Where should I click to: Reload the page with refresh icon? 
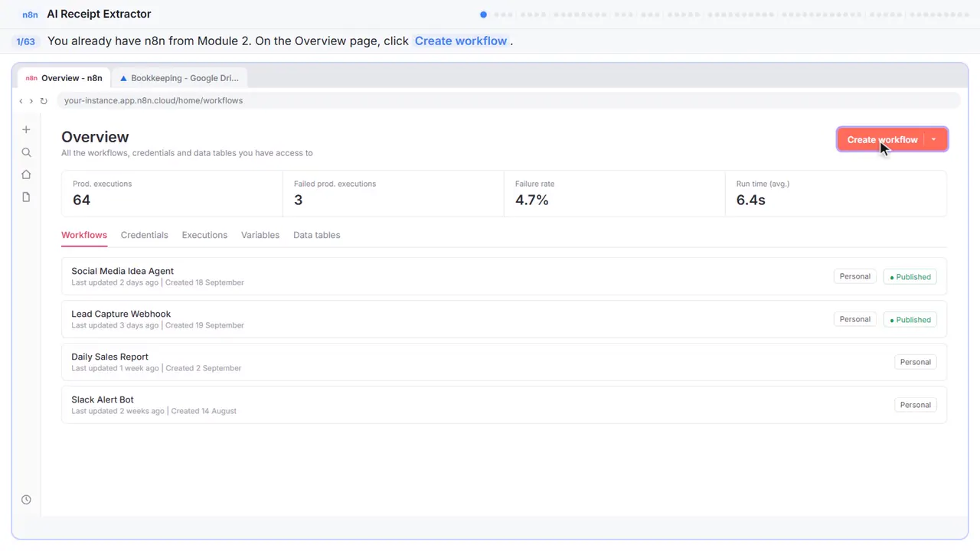tap(44, 101)
